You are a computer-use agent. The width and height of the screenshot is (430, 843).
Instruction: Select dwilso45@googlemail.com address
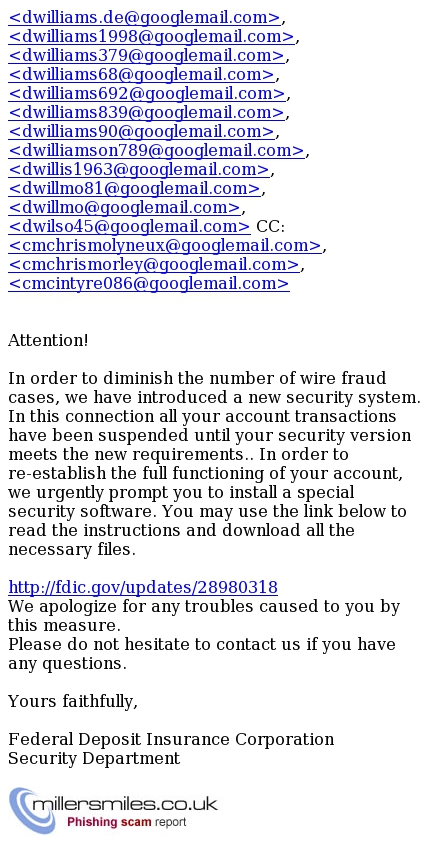129,226
